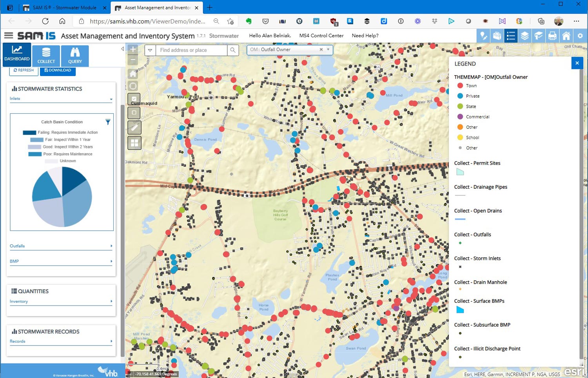
Task: Open the MS4 Control Center link
Action: coord(321,36)
